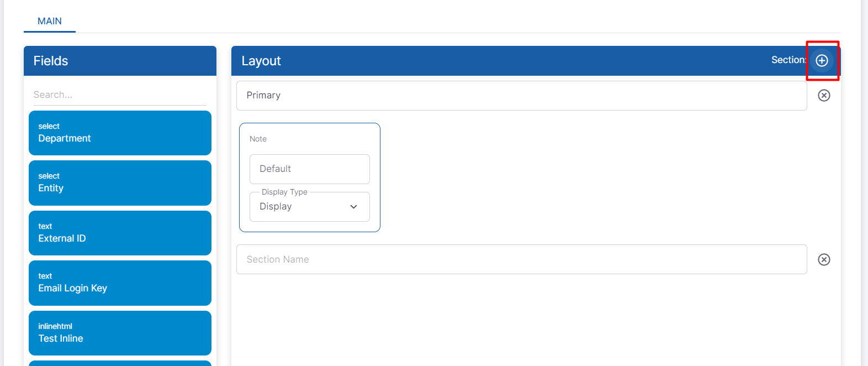
Task: Delete the empty Section Name row
Action: point(824,260)
